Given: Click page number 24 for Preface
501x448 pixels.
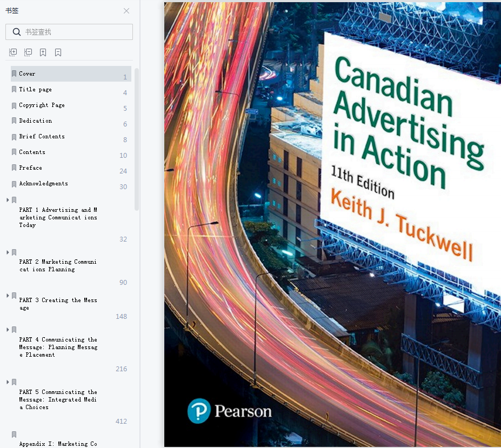Looking at the screenshot, I should click(123, 171).
